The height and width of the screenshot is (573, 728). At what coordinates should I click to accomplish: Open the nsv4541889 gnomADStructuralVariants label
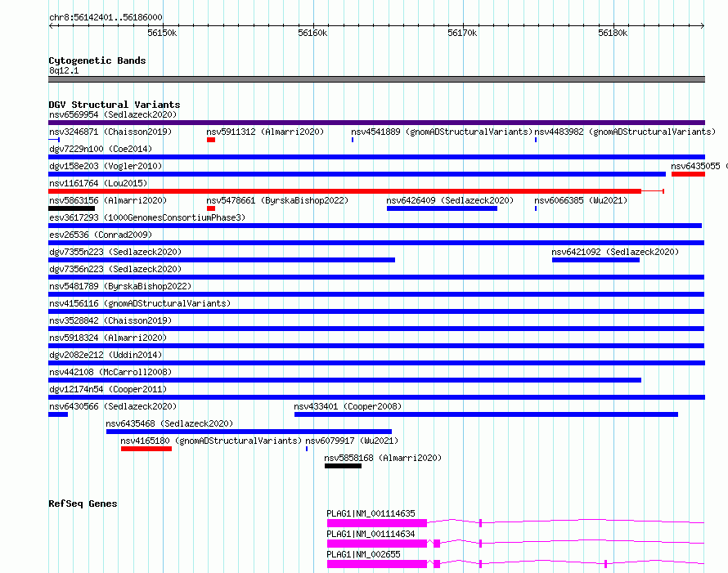(441, 132)
